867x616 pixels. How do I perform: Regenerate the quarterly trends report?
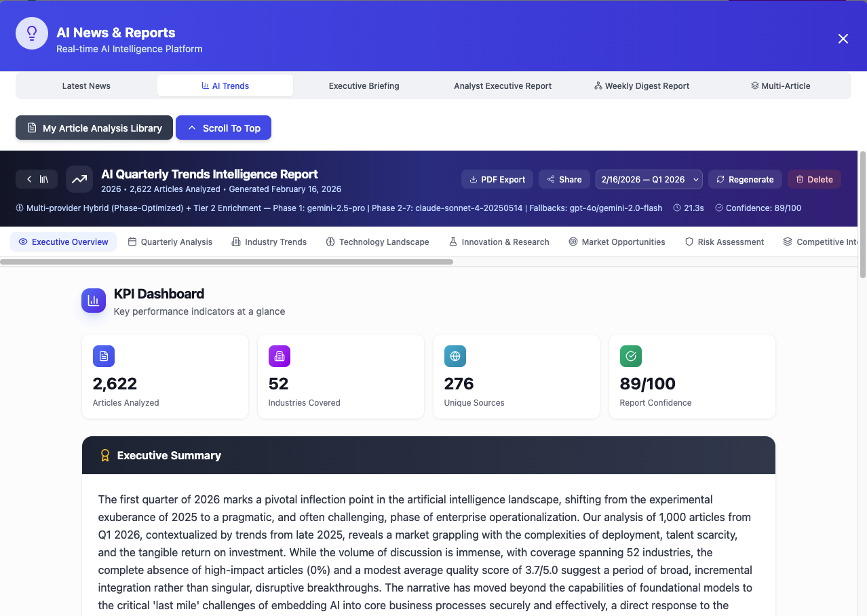click(745, 179)
